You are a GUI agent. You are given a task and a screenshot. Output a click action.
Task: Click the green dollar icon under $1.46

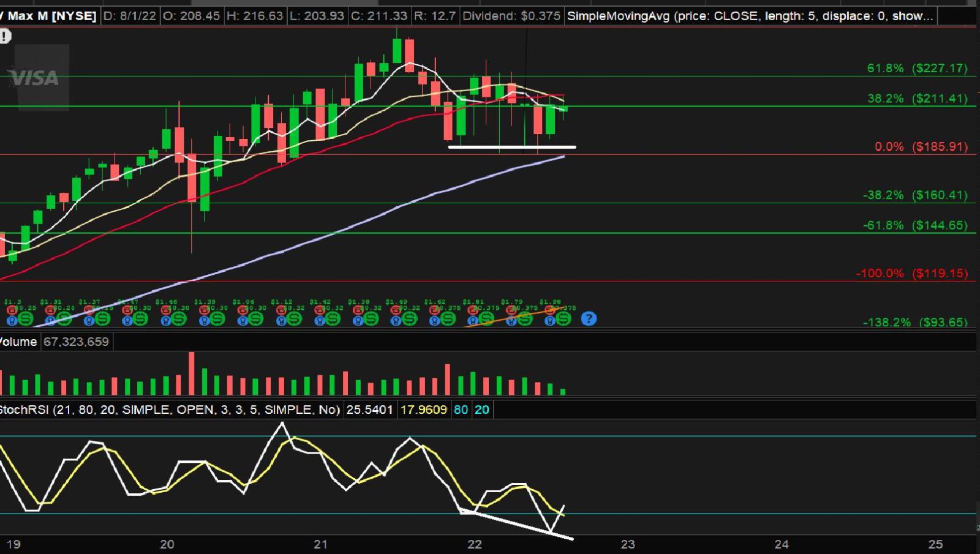pyautogui.click(x=179, y=319)
